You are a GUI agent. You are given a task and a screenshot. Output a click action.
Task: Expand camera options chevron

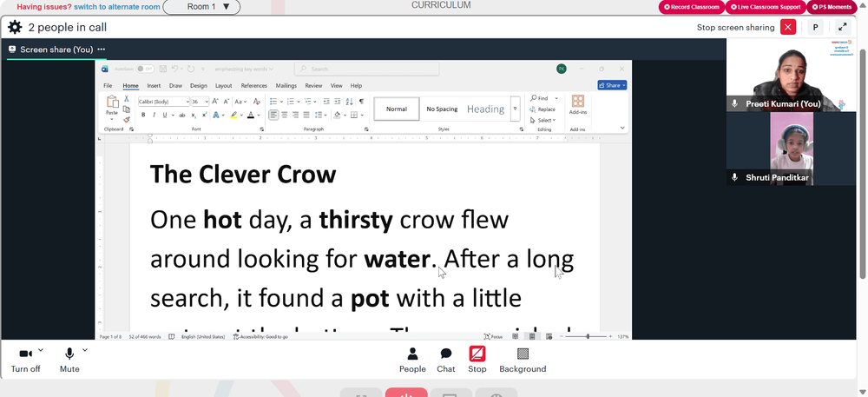[41, 350]
